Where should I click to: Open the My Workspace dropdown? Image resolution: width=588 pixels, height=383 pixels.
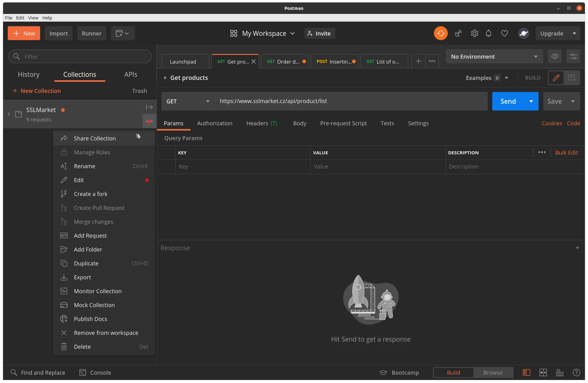[263, 33]
